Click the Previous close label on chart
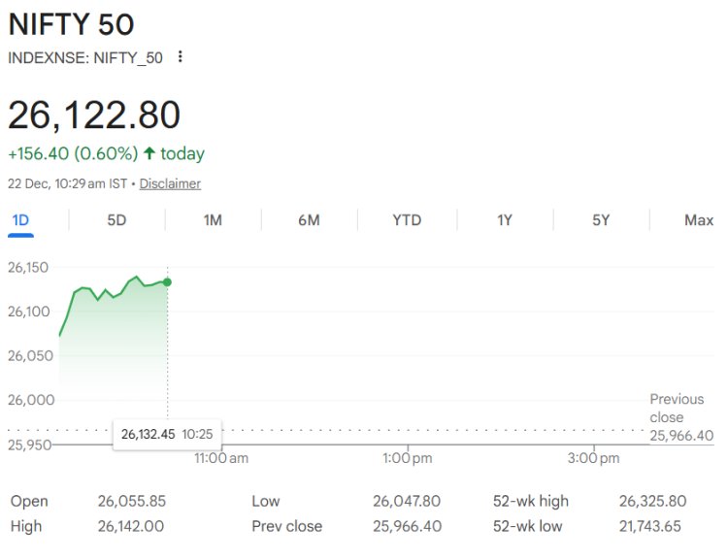The image size is (728, 560). click(x=677, y=408)
